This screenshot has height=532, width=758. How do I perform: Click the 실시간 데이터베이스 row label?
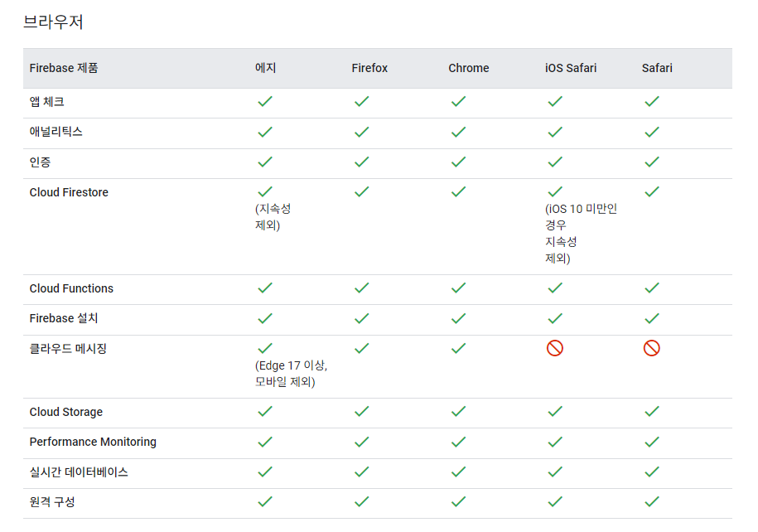point(79,472)
